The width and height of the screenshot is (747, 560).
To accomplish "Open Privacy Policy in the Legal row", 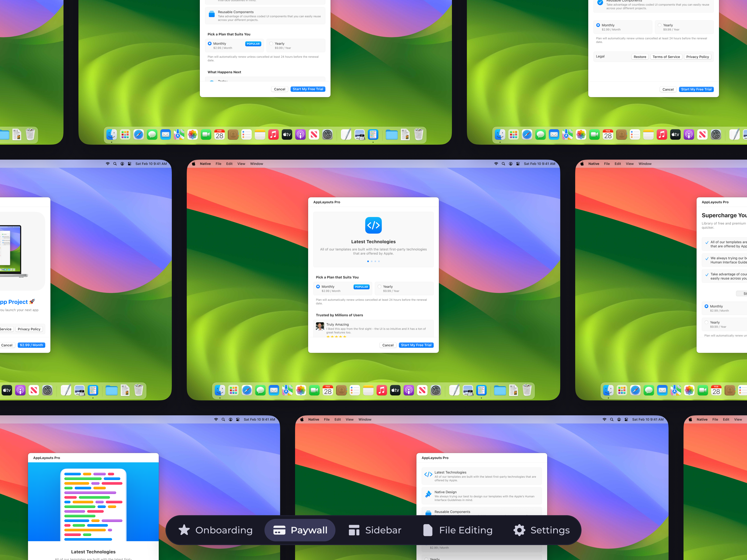I will [697, 57].
